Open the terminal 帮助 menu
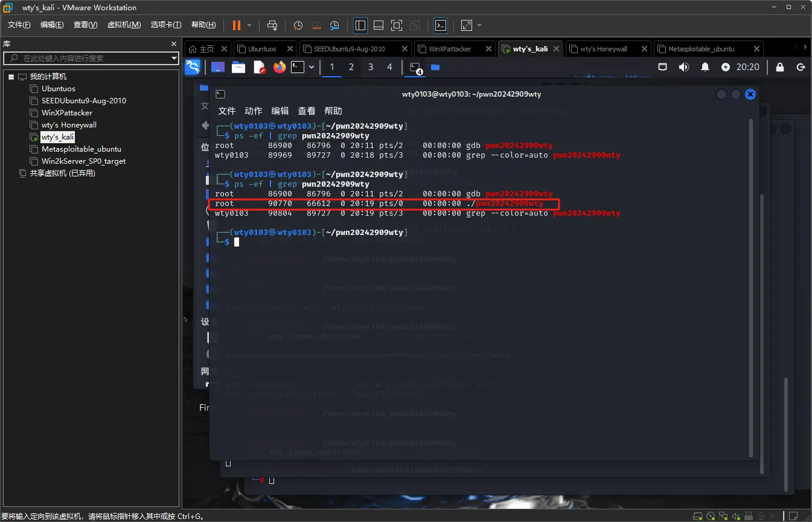This screenshot has width=812, height=522. 333,111
